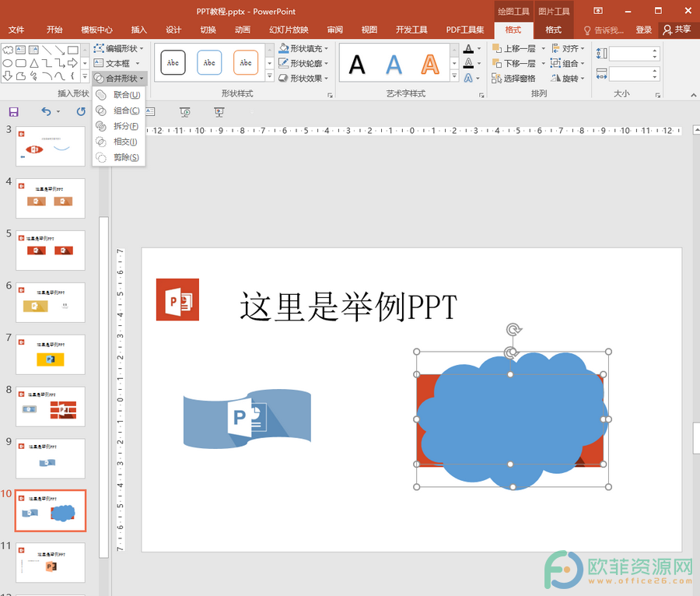Image resolution: width=700 pixels, height=596 pixels.
Task: Click the 下移一层 send backward button
Action: [x=513, y=63]
